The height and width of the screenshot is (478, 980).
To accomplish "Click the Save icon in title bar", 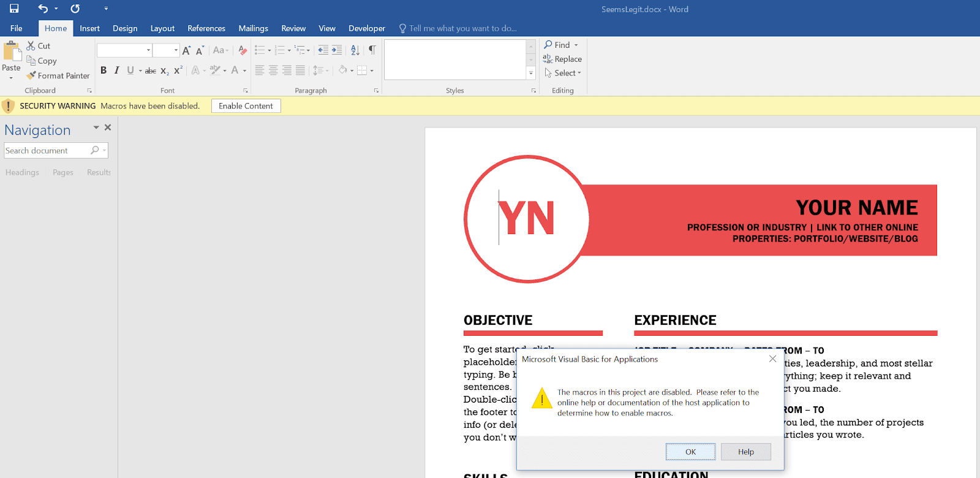I will tap(14, 9).
